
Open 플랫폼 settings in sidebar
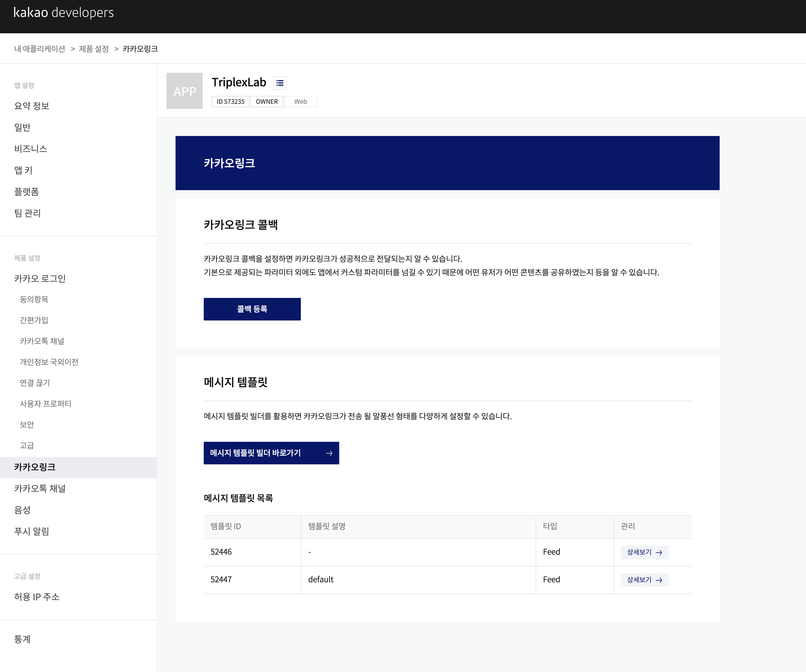coord(27,192)
